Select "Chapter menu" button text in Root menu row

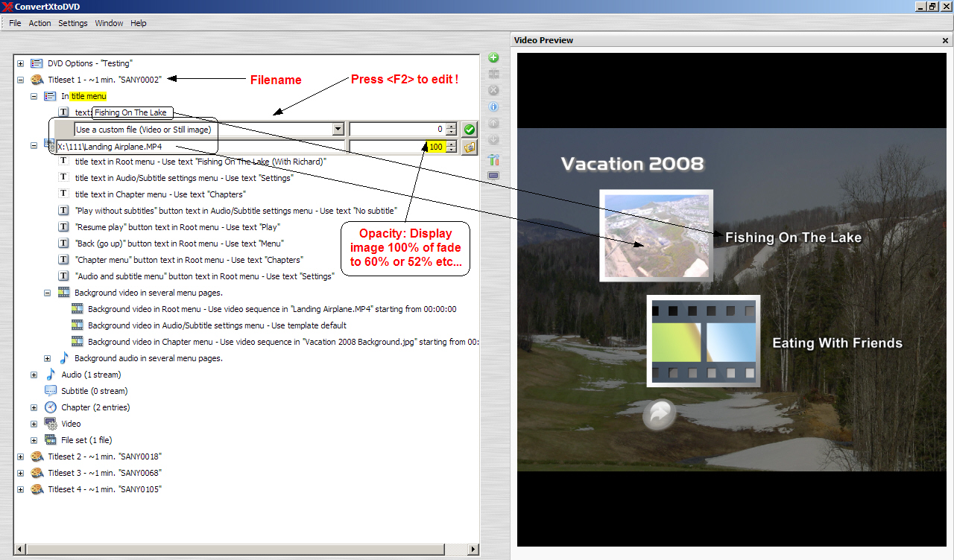click(189, 260)
